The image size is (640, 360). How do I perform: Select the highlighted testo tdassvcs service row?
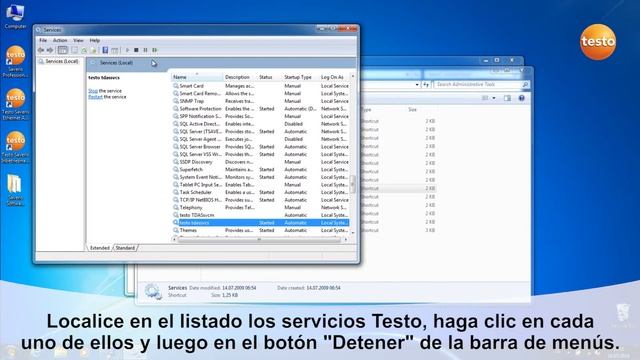(x=260, y=222)
